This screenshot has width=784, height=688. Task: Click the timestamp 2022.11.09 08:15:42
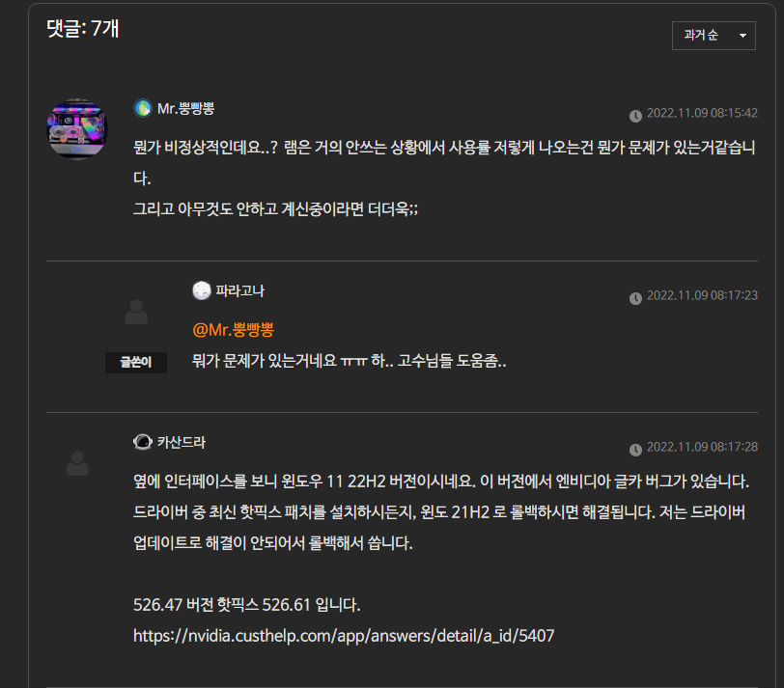(x=702, y=114)
